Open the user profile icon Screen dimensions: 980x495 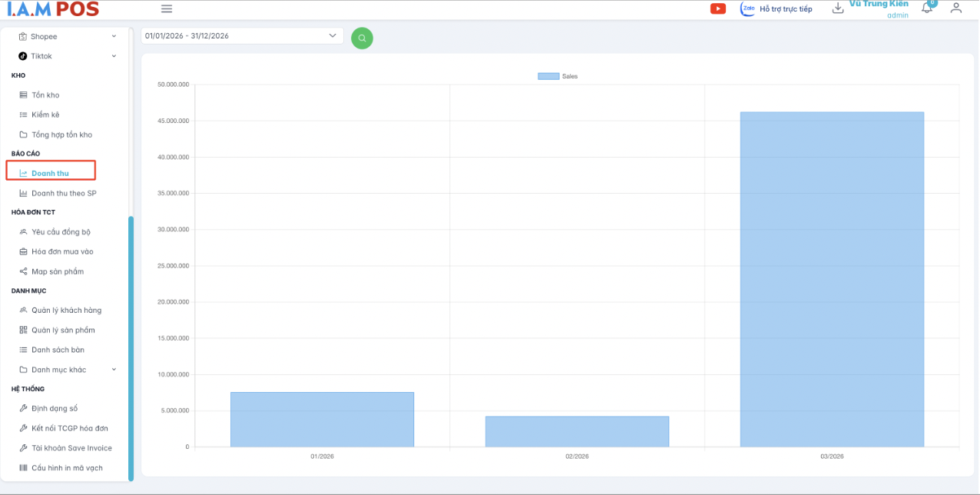(x=955, y=8)
